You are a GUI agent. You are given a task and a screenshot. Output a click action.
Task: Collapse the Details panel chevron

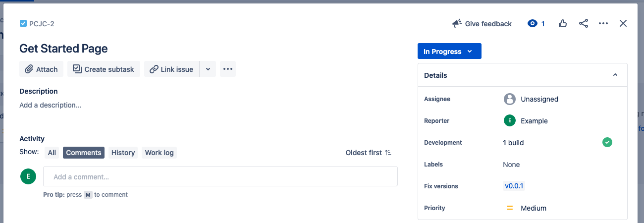(x=615, y=75)
